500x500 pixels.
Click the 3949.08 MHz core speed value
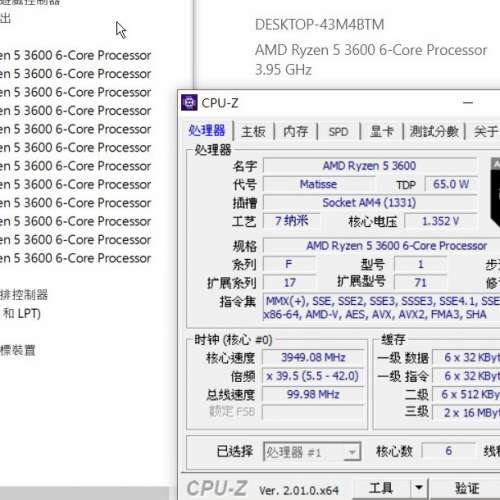tap(313, 357)
